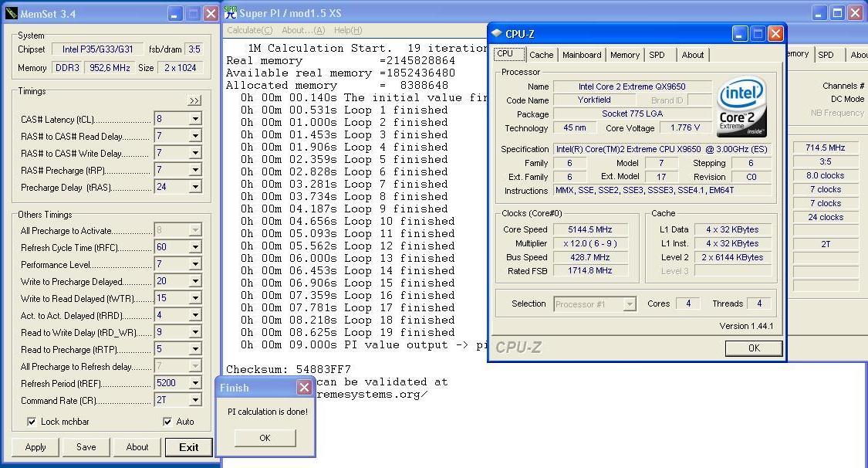Confirm OK in the Finish dialog
This screenshot has height=468, width=868.
[x=265, y=438]
